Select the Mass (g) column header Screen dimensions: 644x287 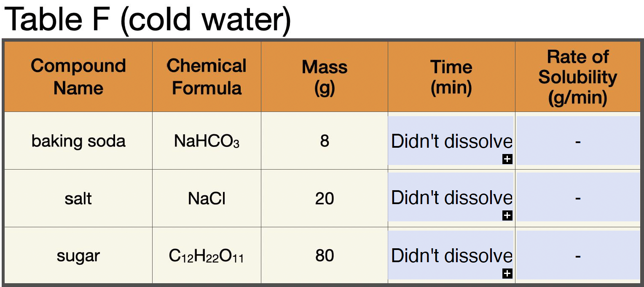click(x=325, y=77)
